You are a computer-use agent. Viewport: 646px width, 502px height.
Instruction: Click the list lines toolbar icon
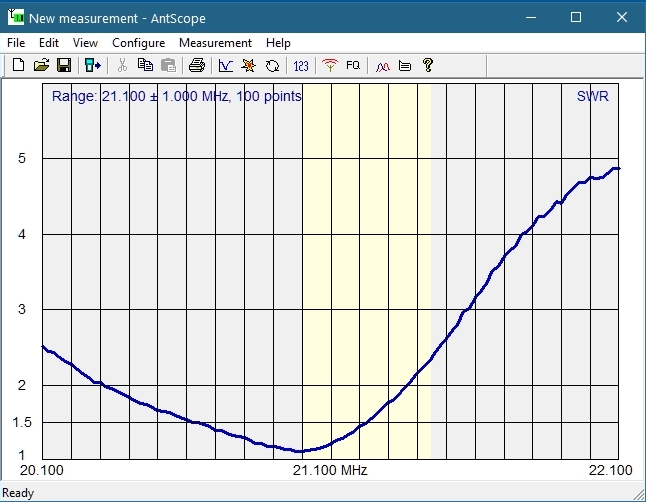click(x=405, y=66)
